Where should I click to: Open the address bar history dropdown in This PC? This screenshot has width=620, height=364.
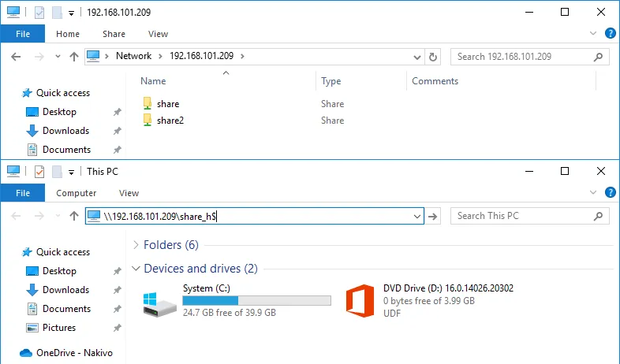417,216
